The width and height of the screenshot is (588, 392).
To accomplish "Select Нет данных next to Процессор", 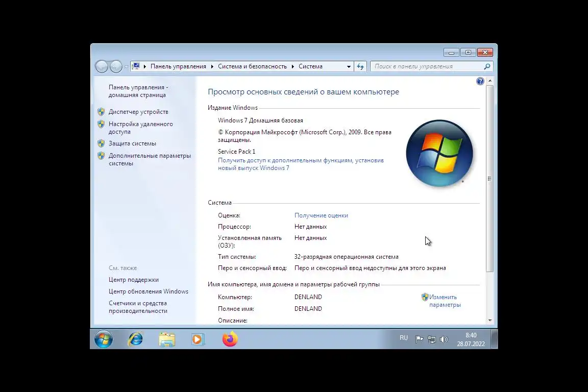I will 310,227.
